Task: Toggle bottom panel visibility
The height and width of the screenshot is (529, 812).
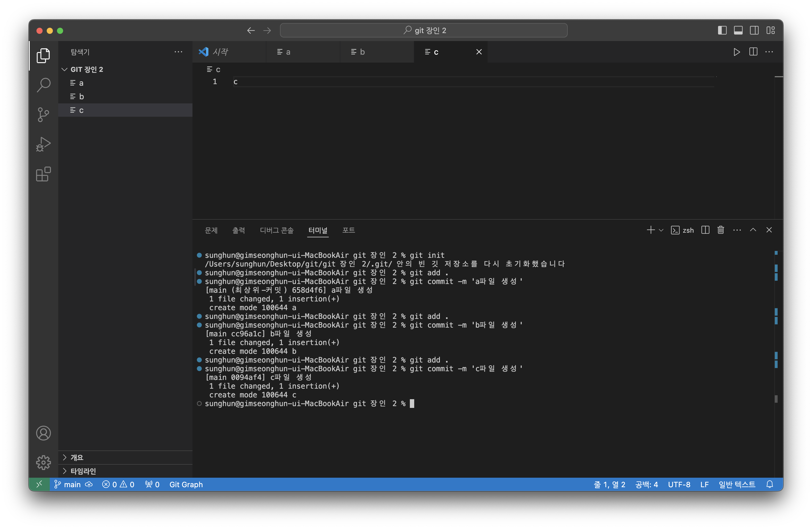Action: click(738, 30)
